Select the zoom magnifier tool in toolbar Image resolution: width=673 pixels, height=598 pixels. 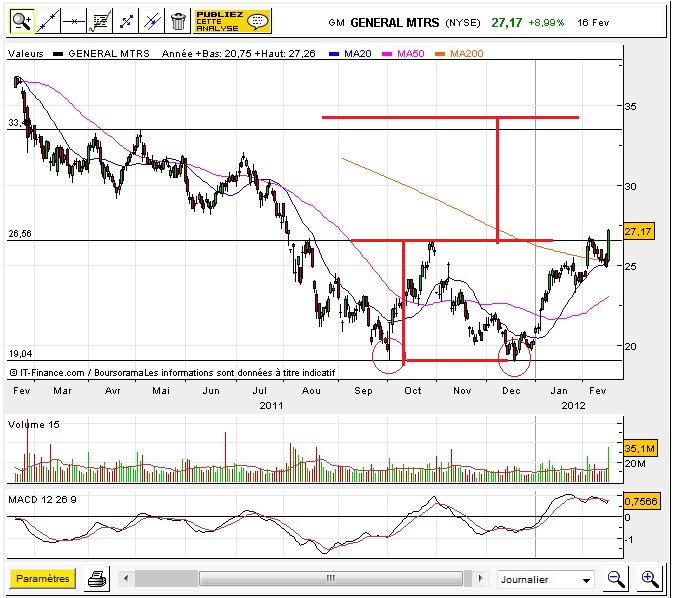[x=22, y=21]
